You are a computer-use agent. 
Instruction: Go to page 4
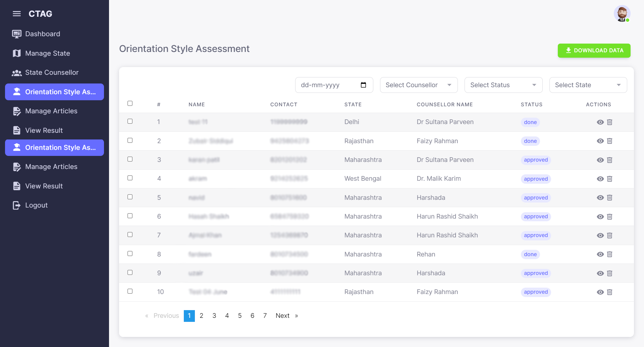(227, 316)
